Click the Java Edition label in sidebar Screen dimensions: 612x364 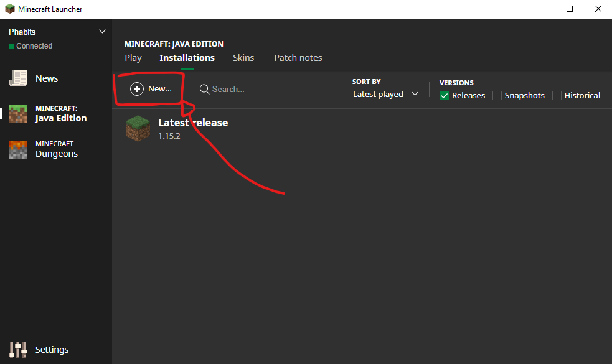(61, 119)
